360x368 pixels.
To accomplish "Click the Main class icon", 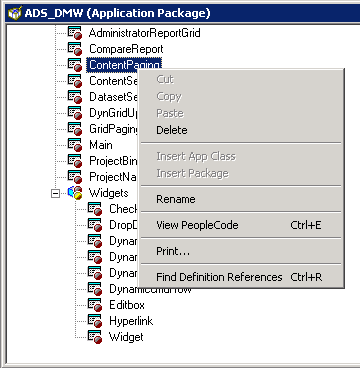I will click(x=75, y=145).
